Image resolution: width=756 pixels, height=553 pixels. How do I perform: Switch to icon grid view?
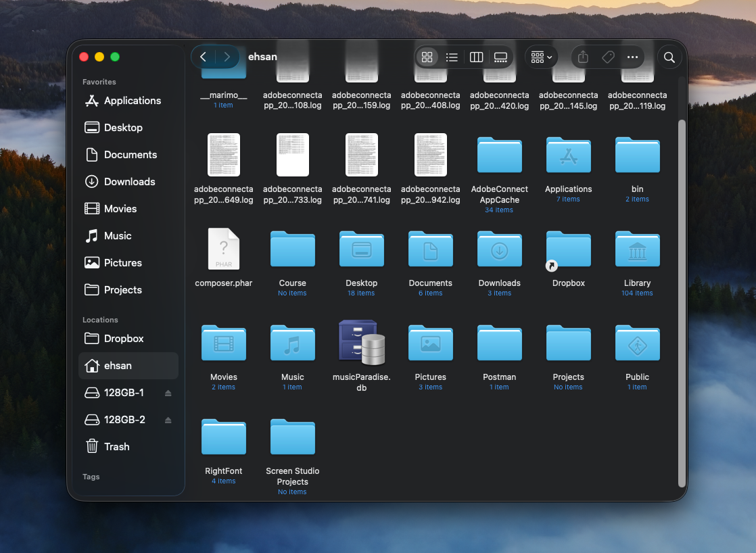coord(427,57)
